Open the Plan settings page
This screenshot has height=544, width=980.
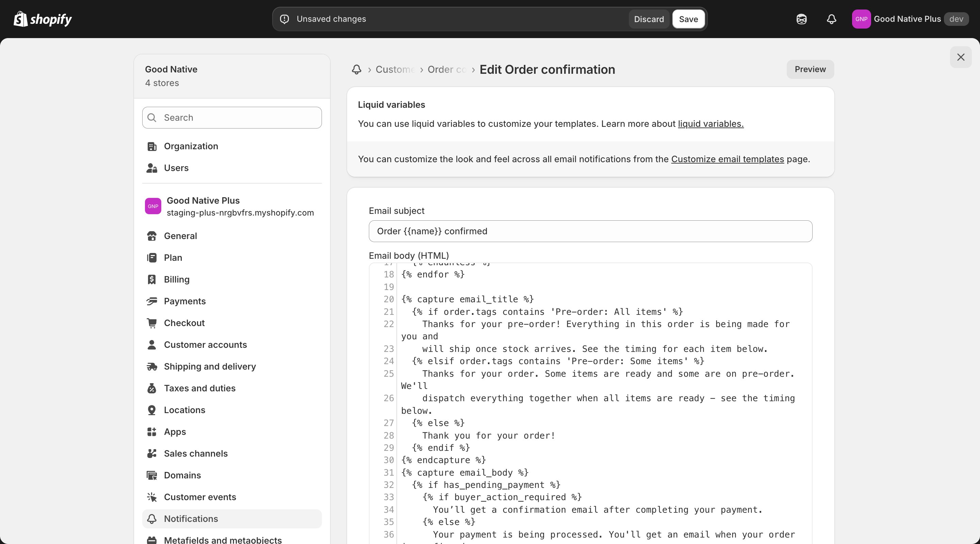coord(232,258)
